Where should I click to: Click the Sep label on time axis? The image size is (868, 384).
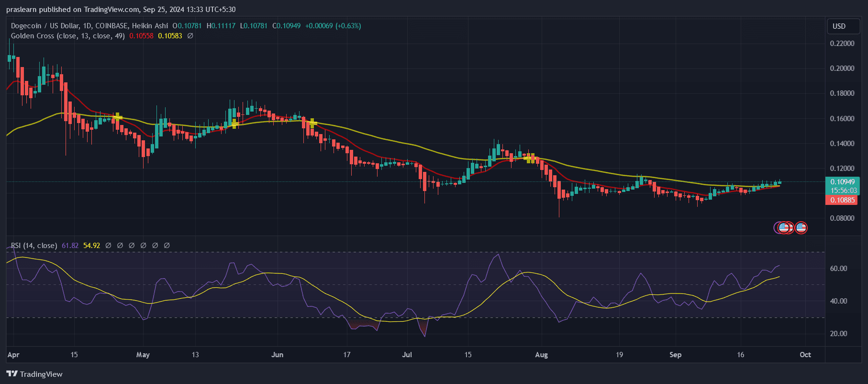click(x=675, y=355)
